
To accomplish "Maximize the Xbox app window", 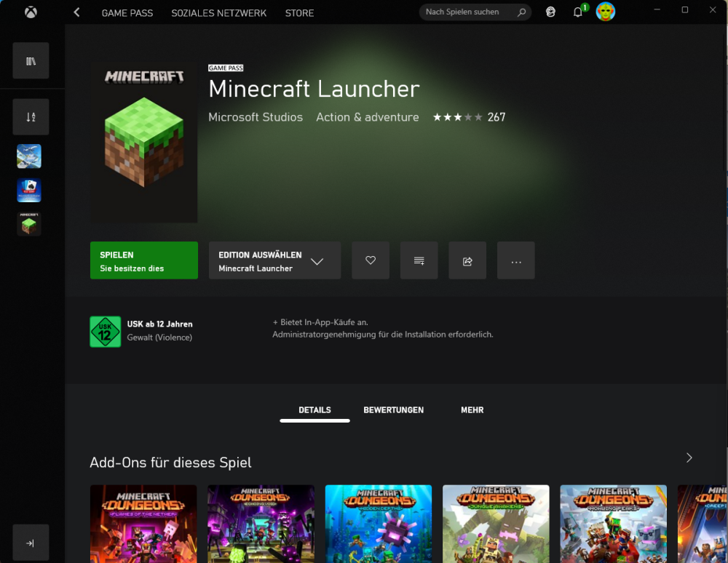I will (x=685, y=9).
